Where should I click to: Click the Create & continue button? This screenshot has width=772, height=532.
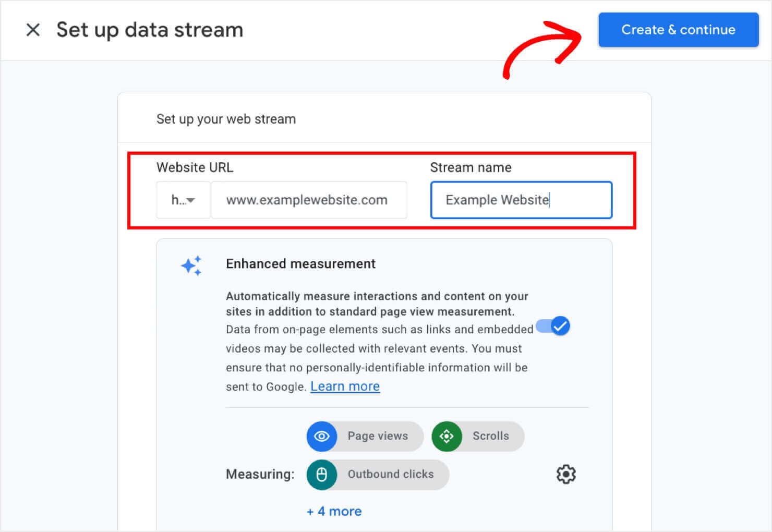click(678, 30)
